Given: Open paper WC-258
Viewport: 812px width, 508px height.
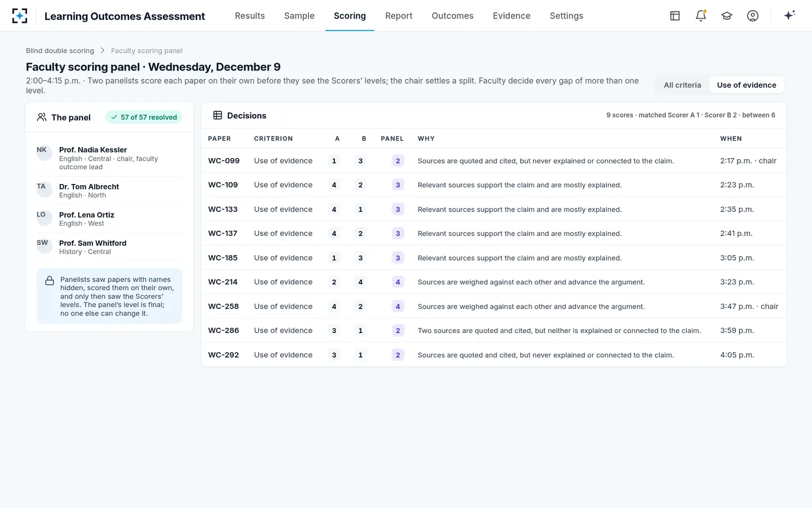Looking at the screenshot, I should click(223, 306).
